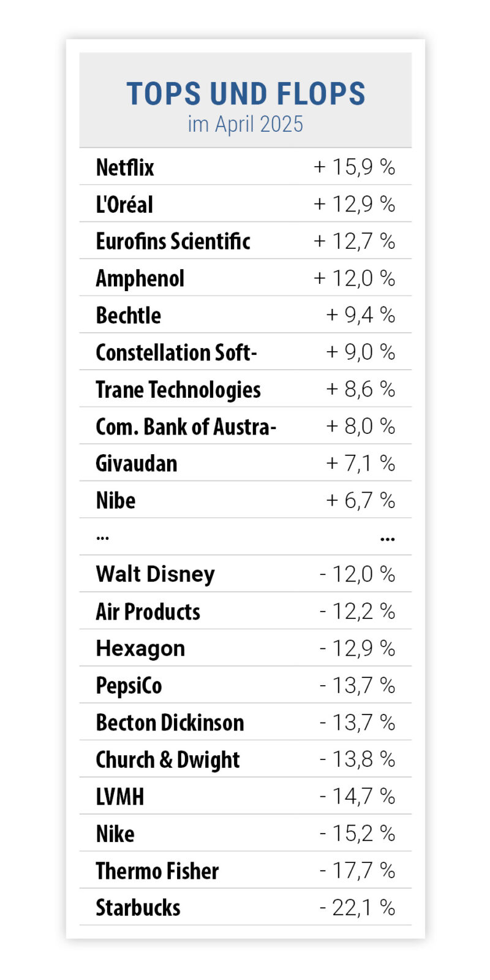Click the LVMH company name

point(120,797)
